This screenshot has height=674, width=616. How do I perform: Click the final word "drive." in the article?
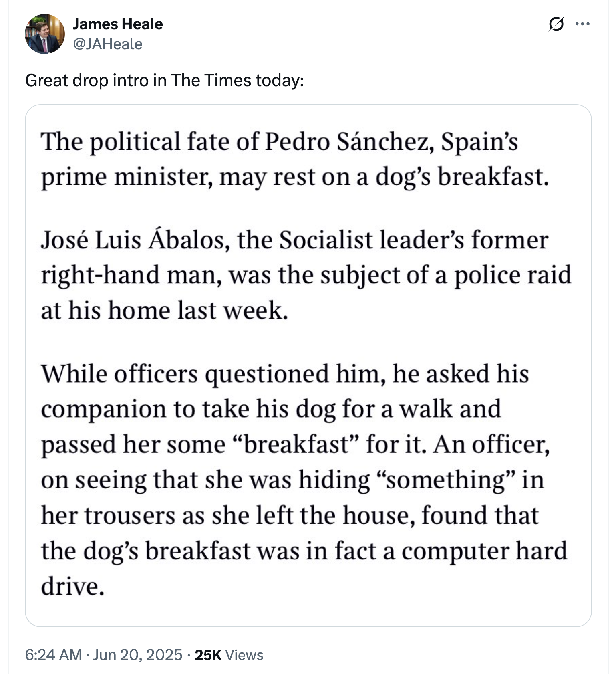coord(72,586)
